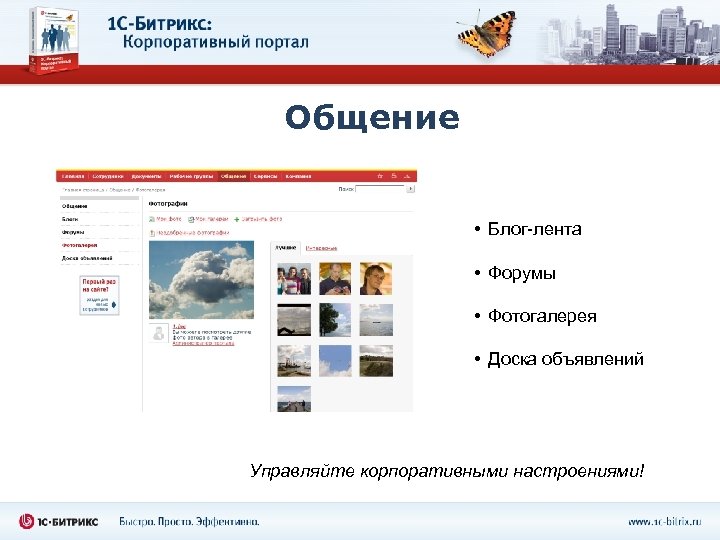Click the "Корпоративный портал" header text
720x540 pixels.
216,42
